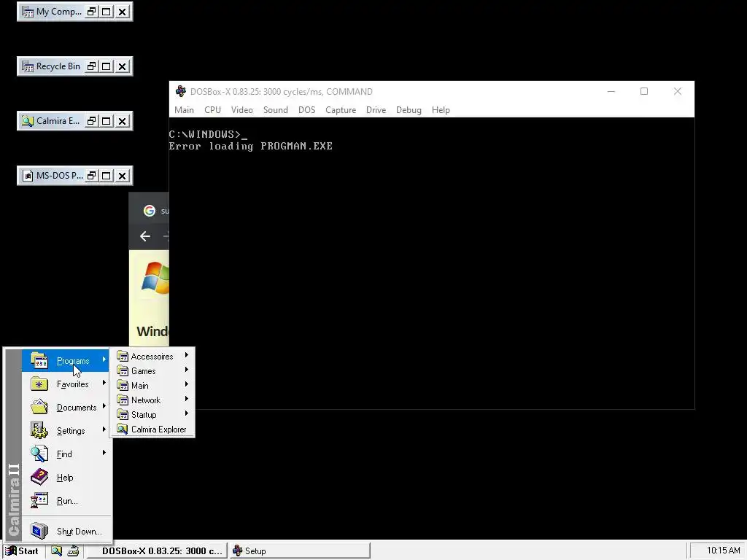Expand the Documents submenu arrow
The height and width of the screenshot is (560, 747).
[x=104, y=406]
